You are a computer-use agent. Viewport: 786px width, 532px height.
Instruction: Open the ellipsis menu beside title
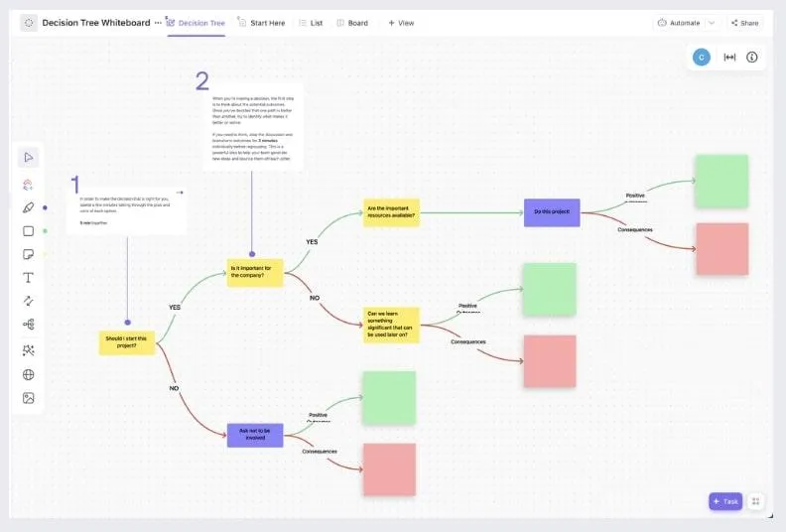[158, 23]
